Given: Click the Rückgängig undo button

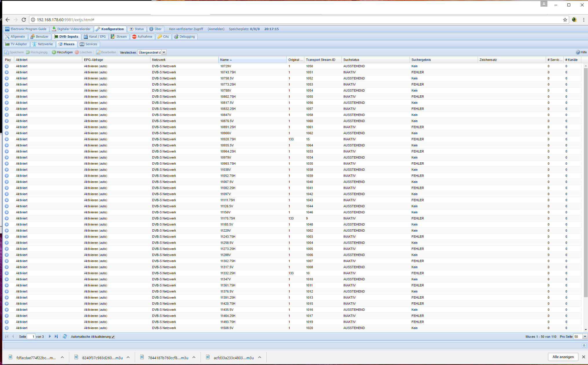Looking at the screenshot, I should (x=37, y=52).
